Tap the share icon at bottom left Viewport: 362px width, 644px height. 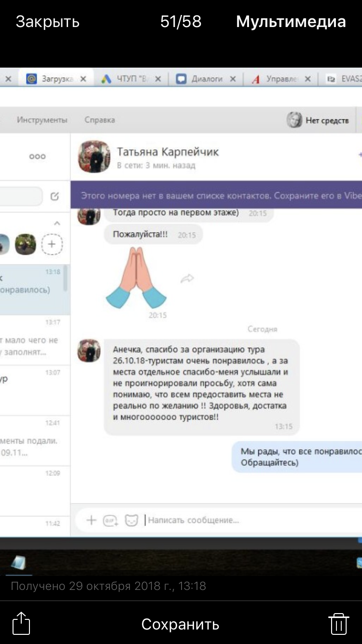pos(21,623)
